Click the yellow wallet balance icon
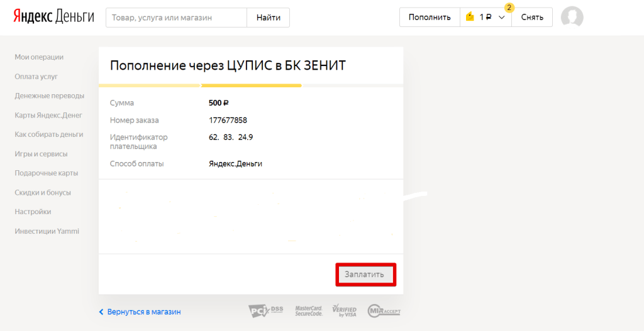The width and height of the screenshot is (644, 331). point(470,17)
